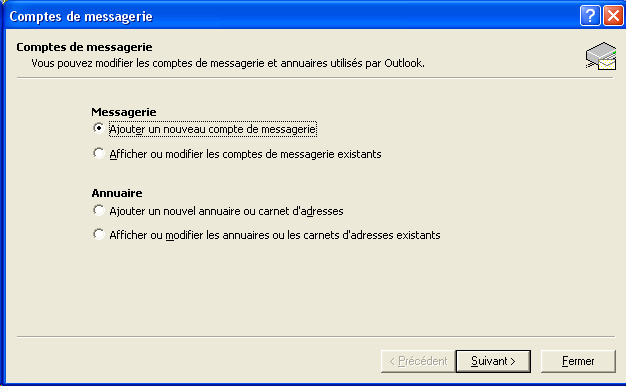626x386 pixels.
Task: Click the bold Comptes de messagerie heading
Action: (84, 47)
